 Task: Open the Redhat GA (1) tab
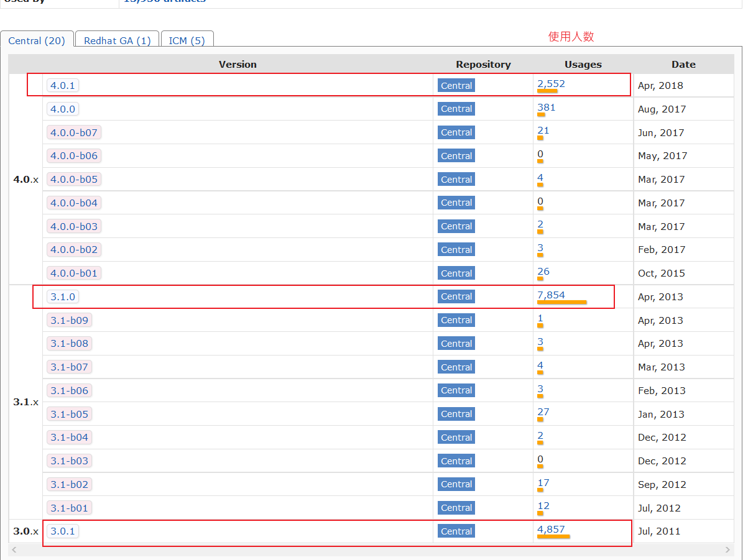117,40
